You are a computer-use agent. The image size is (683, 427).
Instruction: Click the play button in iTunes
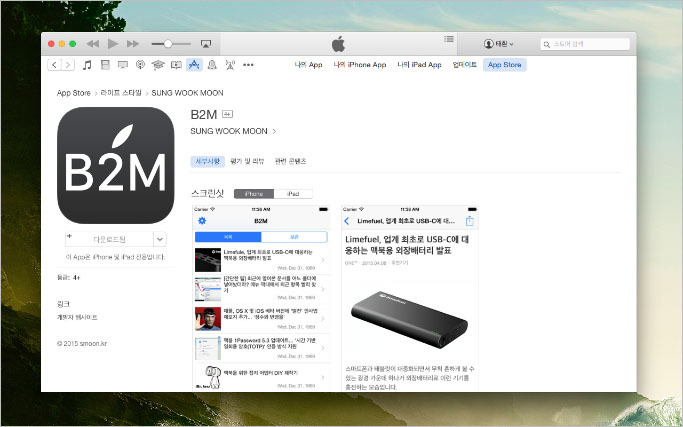coord(113,44)
